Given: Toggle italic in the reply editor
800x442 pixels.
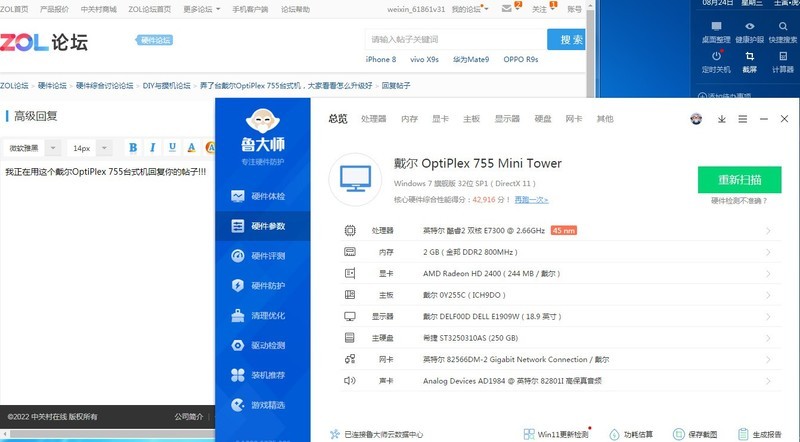Looking at the screenshot, I should coord(153,148).
